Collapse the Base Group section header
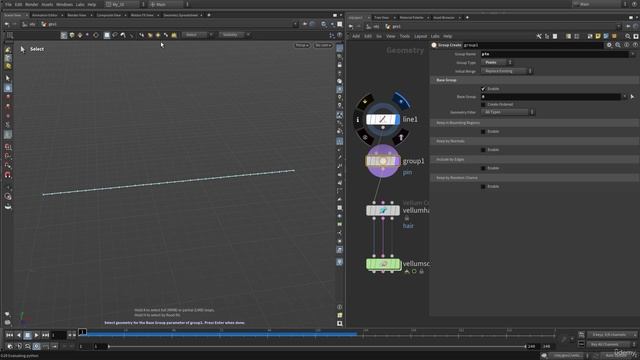The height and width of the screenshot is (360, 640). (535, 80)
